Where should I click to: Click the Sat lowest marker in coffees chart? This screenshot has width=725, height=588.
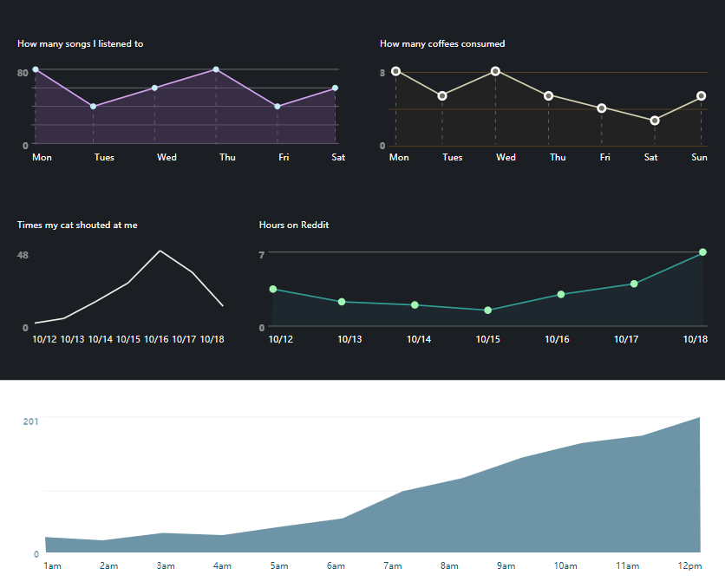[655, 121]
